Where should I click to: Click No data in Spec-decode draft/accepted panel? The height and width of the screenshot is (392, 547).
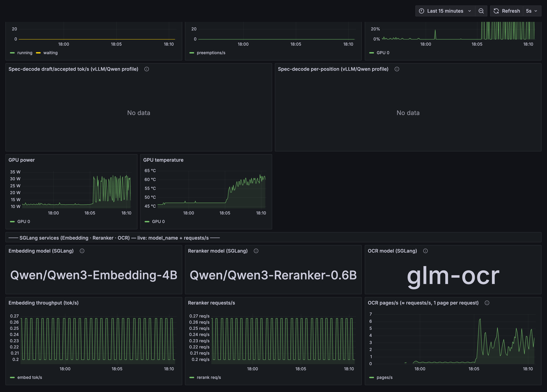(139, 113)
